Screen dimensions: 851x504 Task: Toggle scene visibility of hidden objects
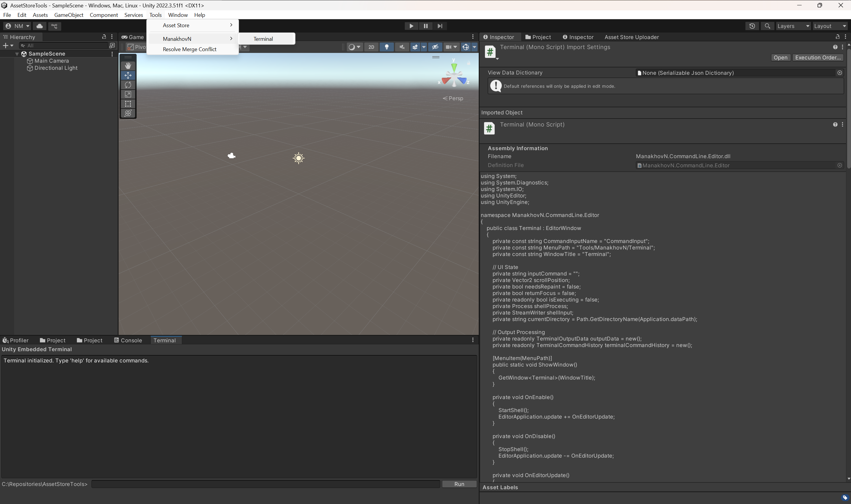pyautogui.click(x=435, y=47)
